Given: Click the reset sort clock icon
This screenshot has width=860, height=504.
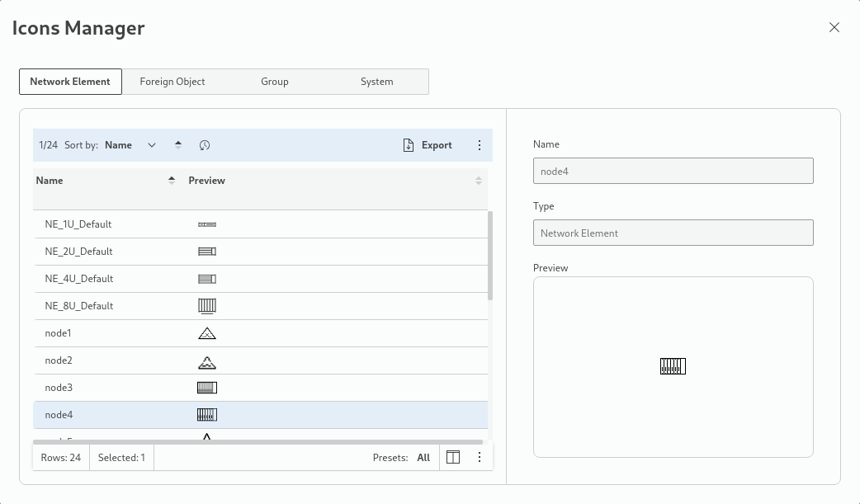Looking at the screenshot, I should 205,145.
